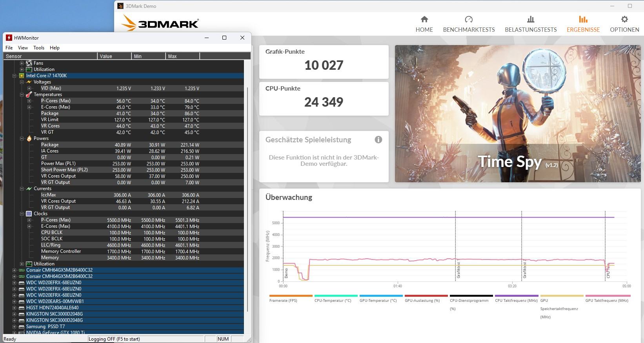Screen dimensions: 644x343
Task: Click the WDC WD20EARS-00MVWB1 drive icon
Action: [22, 301]
